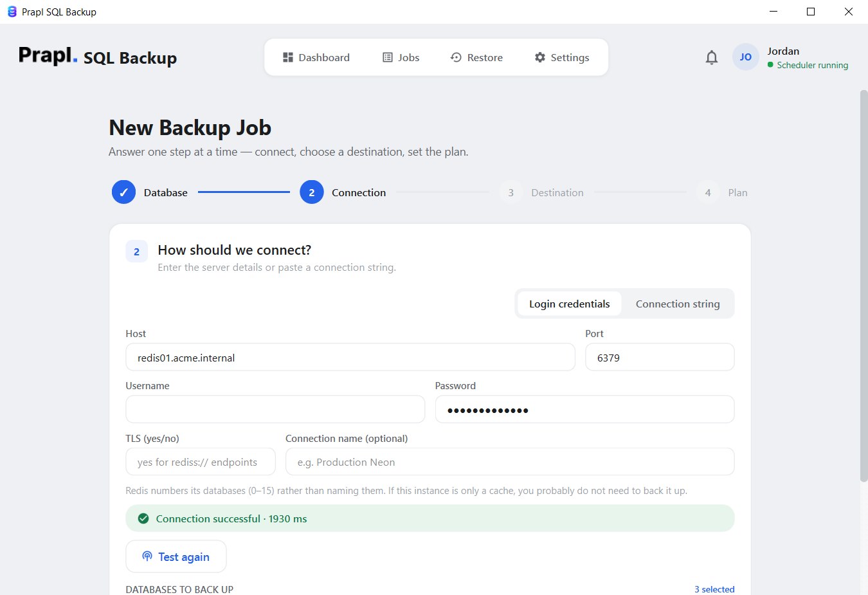
Task: Click the Port field showing 6379
Action: [x=660, y=357]
